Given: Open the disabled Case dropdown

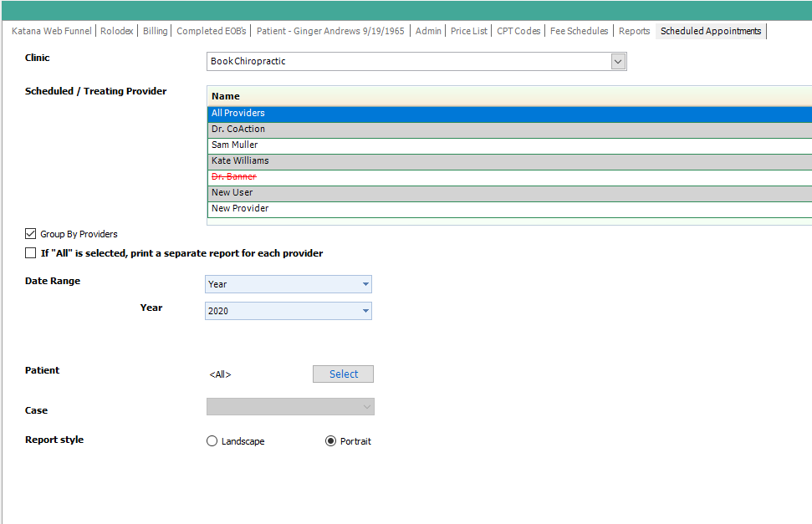Looking at the screenshot, I should pyautogui.click(x=290, y=407).
